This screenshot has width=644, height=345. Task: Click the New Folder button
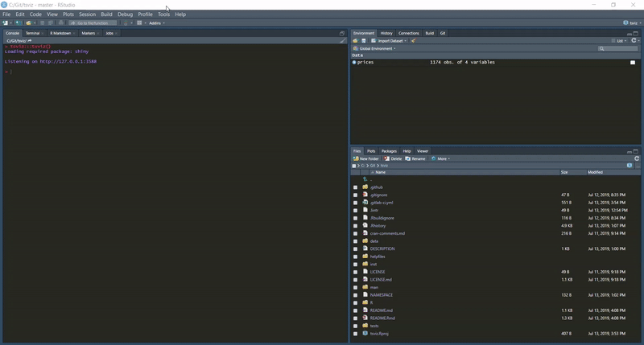coord(366,158)
